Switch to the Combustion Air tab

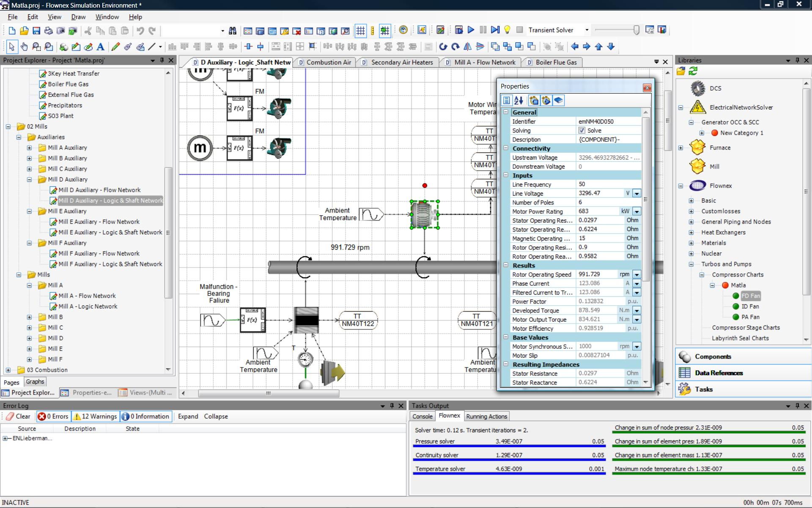point(329,62)
